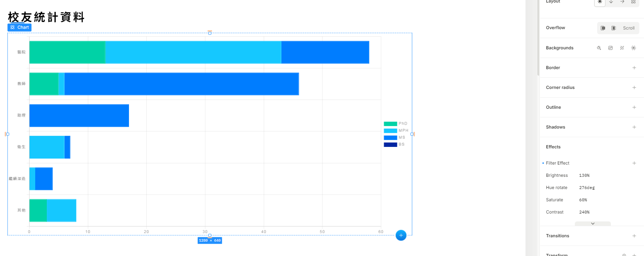
Task: Toggle the MPH legend entry
Action: coord(396,130)
